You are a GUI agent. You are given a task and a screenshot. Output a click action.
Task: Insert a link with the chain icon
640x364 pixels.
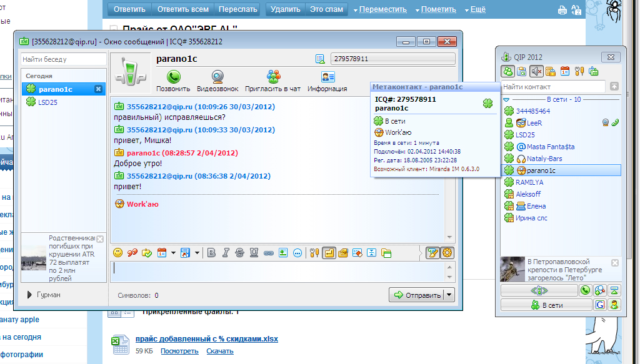tap(268, 253)
